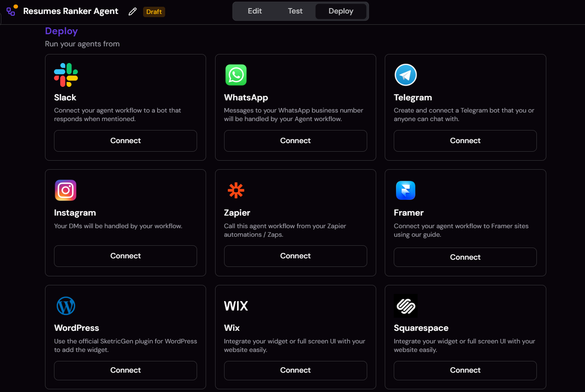Viewport: 585px width, 392px height.
Task: Click the Squarespace logo icon
Action: pos(405,306)
